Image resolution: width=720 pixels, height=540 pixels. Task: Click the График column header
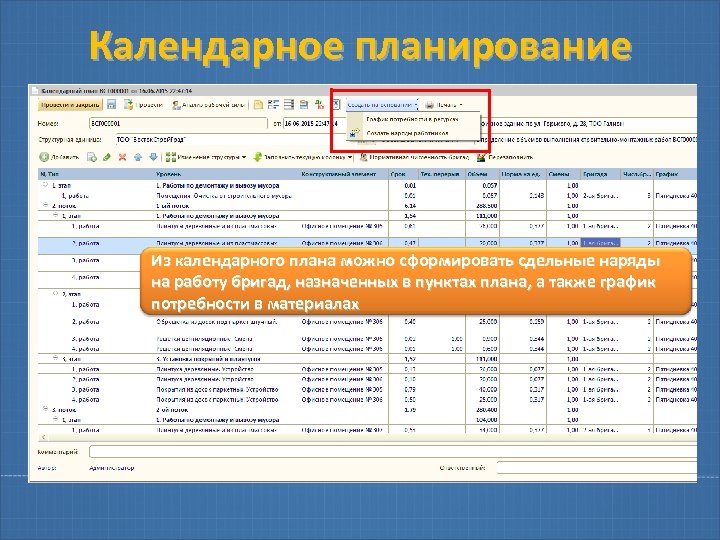click(x=675, y=174)
